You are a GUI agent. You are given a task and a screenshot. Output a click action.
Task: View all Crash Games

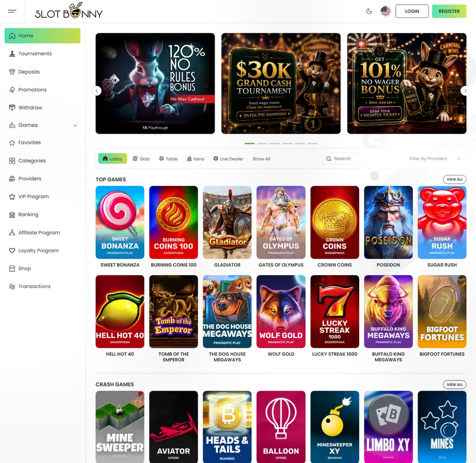point(455,384)
